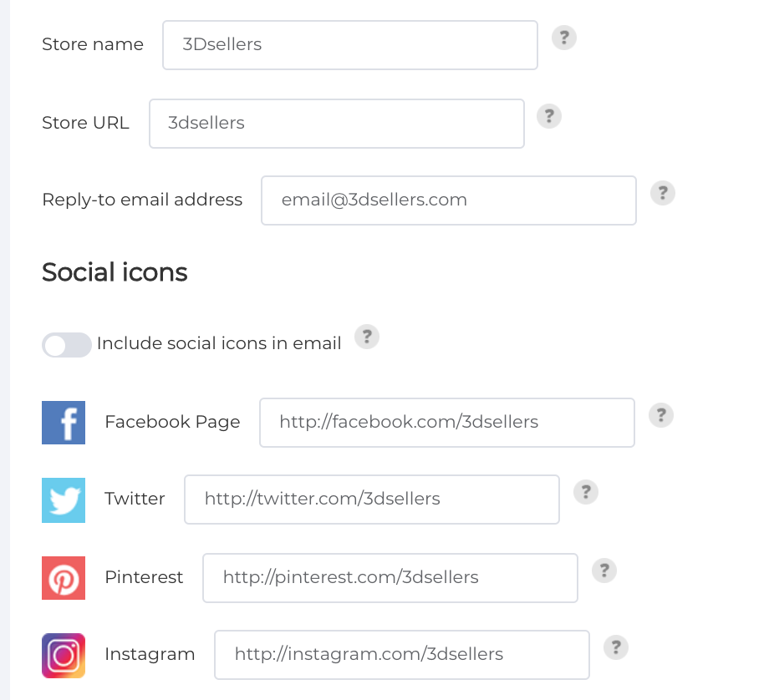Select the Facebook Page URL field

[447, 423]
